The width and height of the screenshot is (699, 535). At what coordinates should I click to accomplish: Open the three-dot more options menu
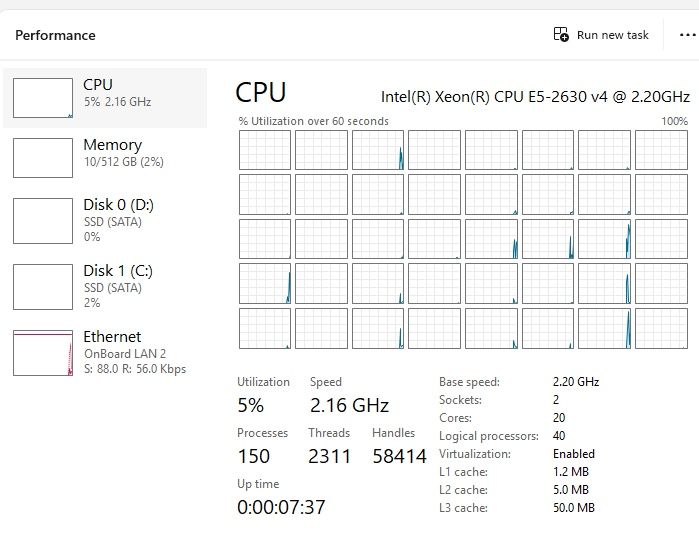coord(687,35)
